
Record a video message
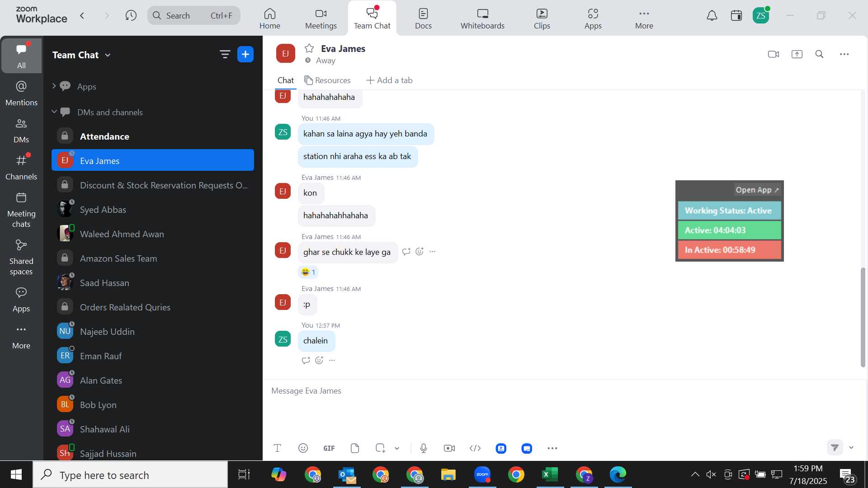pos(449,448)
